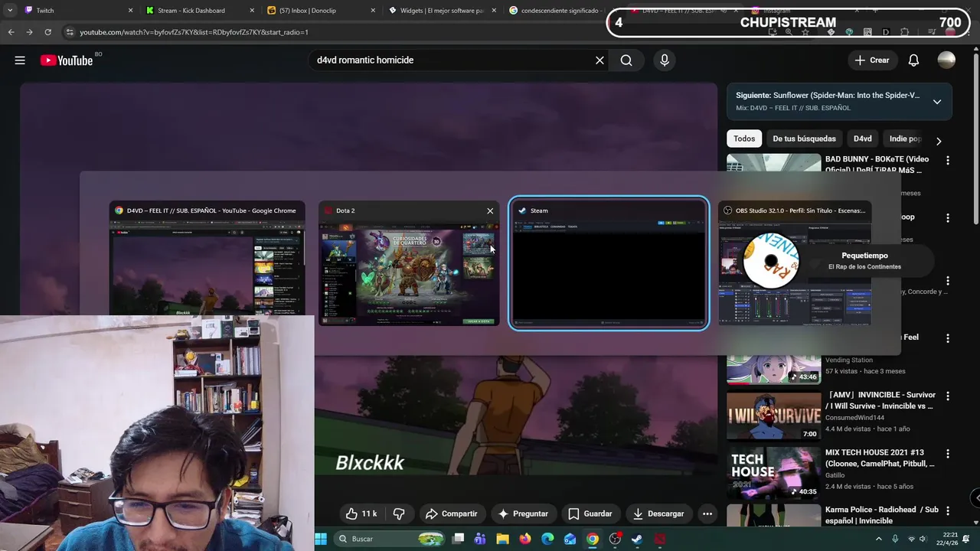Viewport: 980px width, 551px height.
Task: Open the TECH HOUSE 2021 video thumbnail
Action: pyautogui.click(x=773, y=473)
